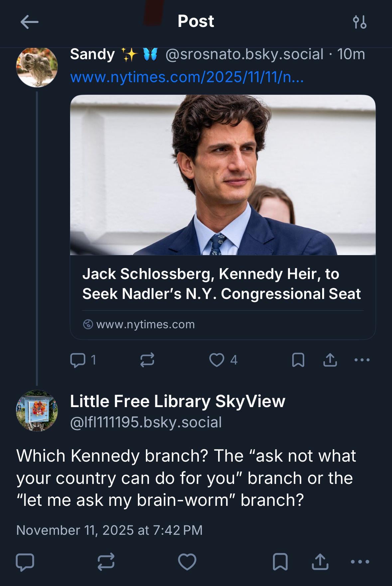The height and width of the screenshot is (586, 392).
Task: Open Jack Schlossberg article headline
Action: (x=221, y=284)
